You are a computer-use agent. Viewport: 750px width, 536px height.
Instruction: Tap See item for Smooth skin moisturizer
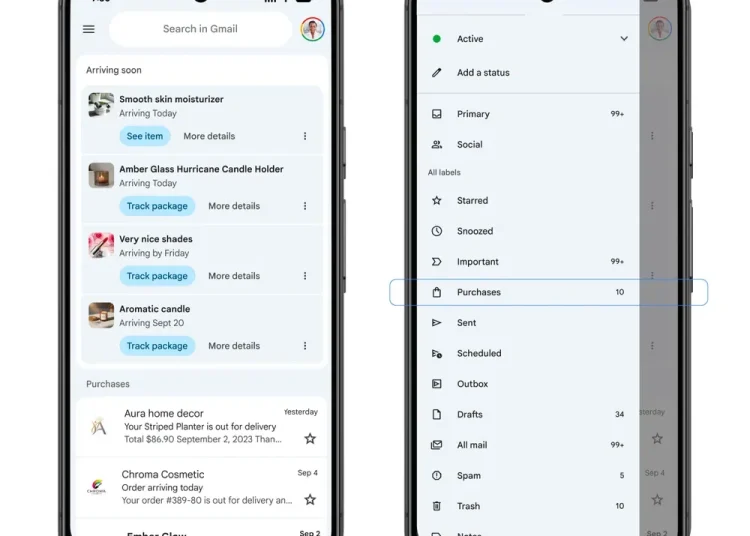point(145,136)
